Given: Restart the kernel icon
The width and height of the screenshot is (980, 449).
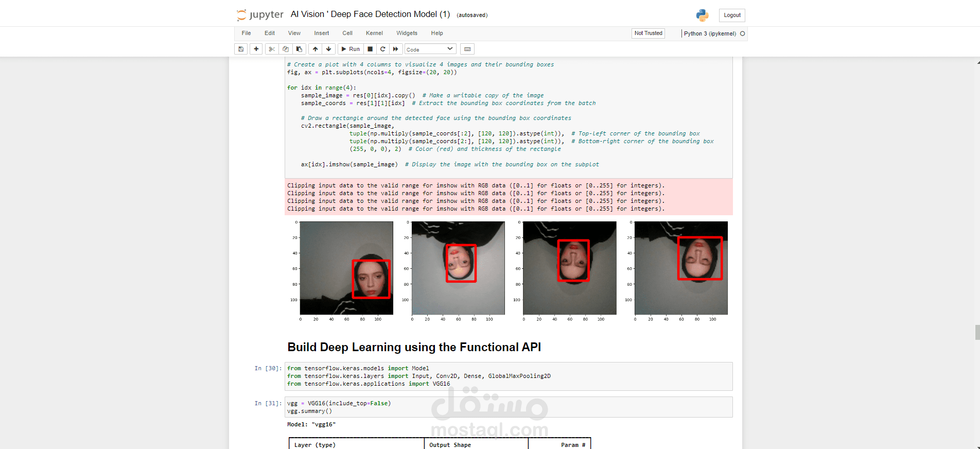Looking at the screenshot, I should 383,49.
